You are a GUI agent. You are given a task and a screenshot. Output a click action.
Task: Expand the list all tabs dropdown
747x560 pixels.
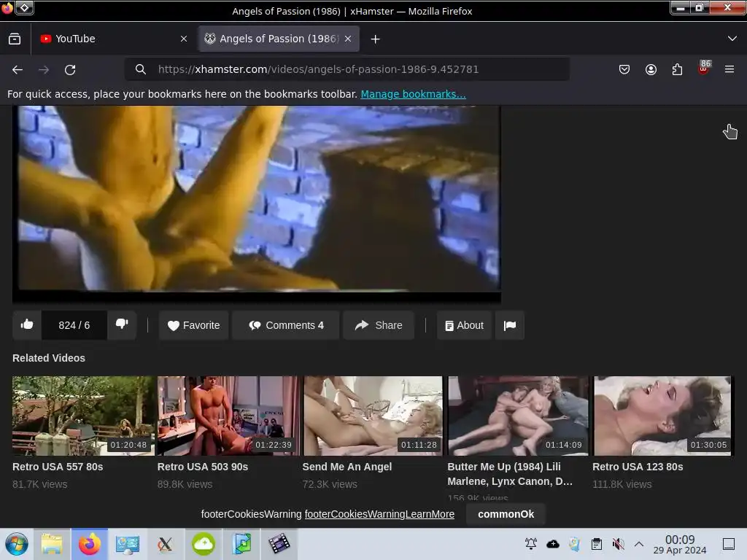coord(732,39)
